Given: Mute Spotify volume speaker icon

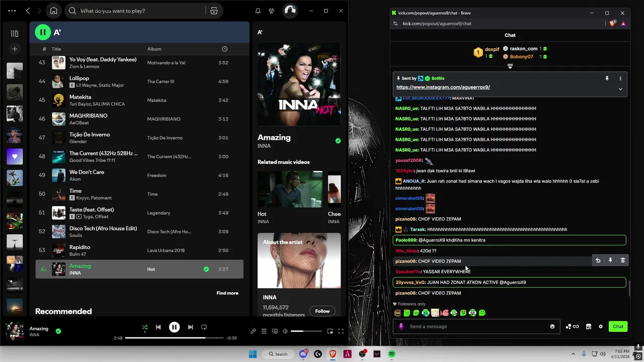Looking at the screenshot, I should [285, 331].
